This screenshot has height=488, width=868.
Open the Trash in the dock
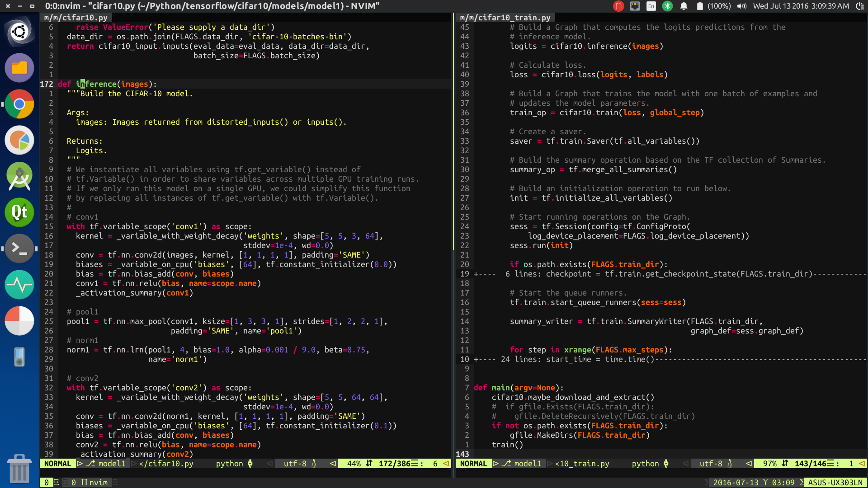pos(19,468)
